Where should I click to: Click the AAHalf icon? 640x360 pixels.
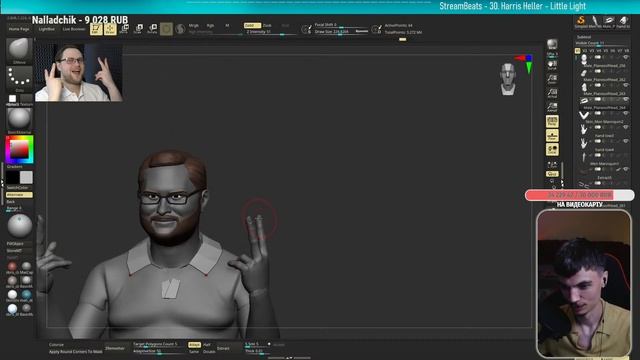click(x=552, y=107)
